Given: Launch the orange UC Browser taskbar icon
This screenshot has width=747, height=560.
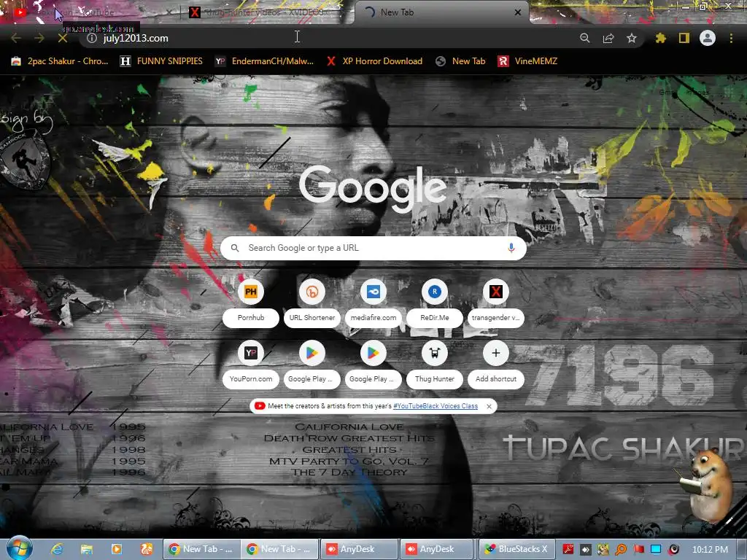Looking at the screenshot, I should coord(146,549).
